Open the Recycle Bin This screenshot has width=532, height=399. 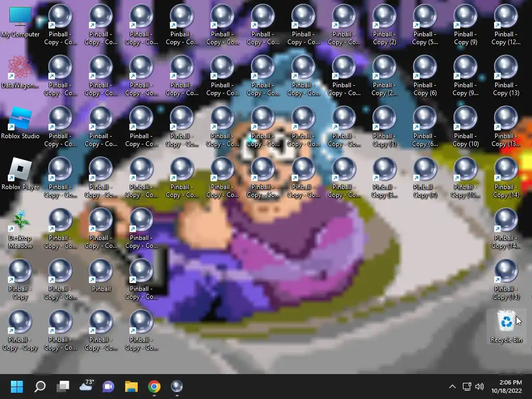(x=506, y=326)
